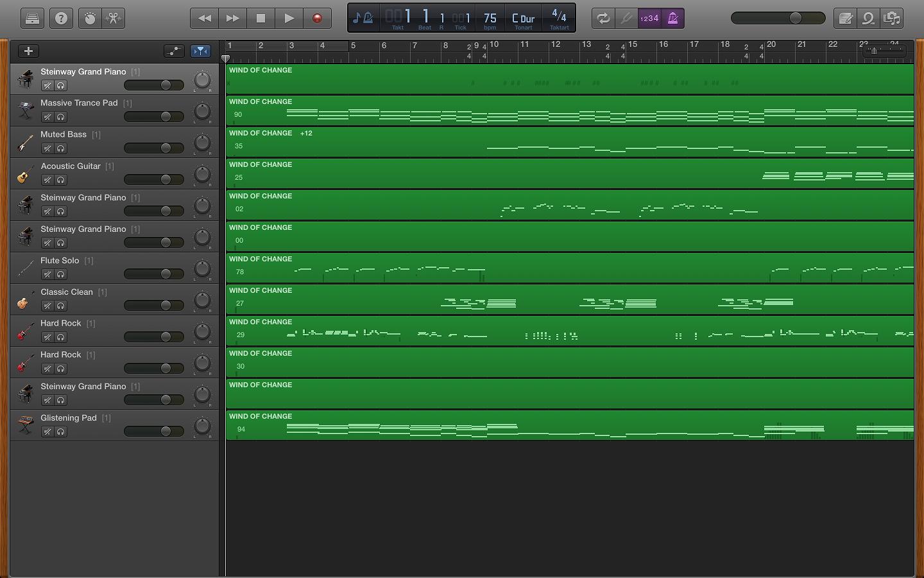Screen dimensions: 924x578
Task: Select the Flute Solo track name
Action: click(x=60, y=260)
